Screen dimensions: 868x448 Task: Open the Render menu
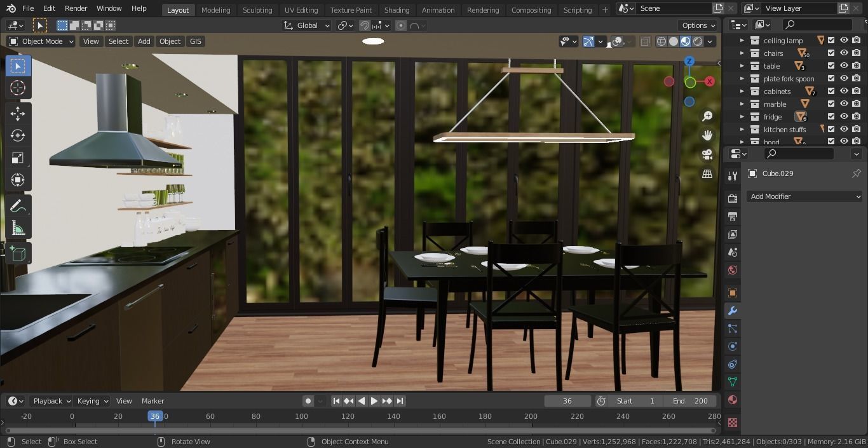pyautogui.click(x=76, y=8)
